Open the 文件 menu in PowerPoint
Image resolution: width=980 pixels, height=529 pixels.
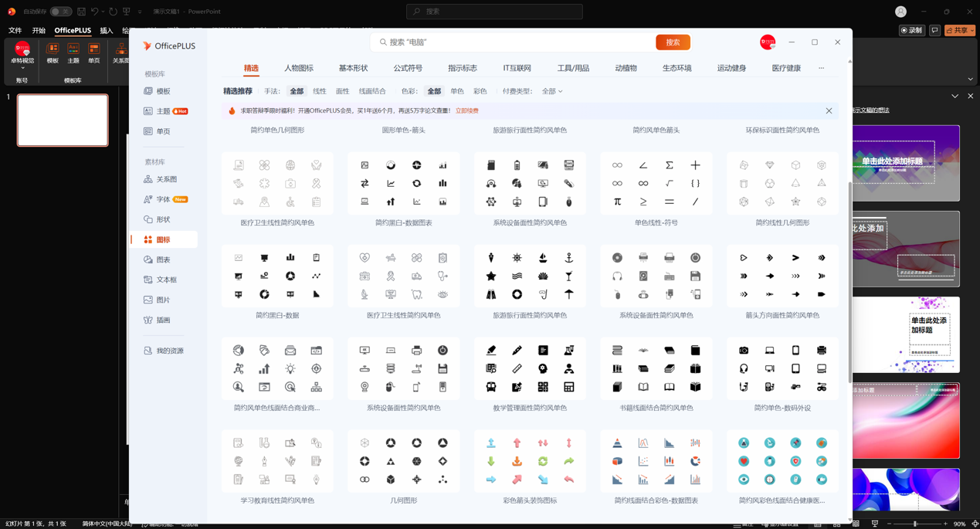tap(15, 30)
